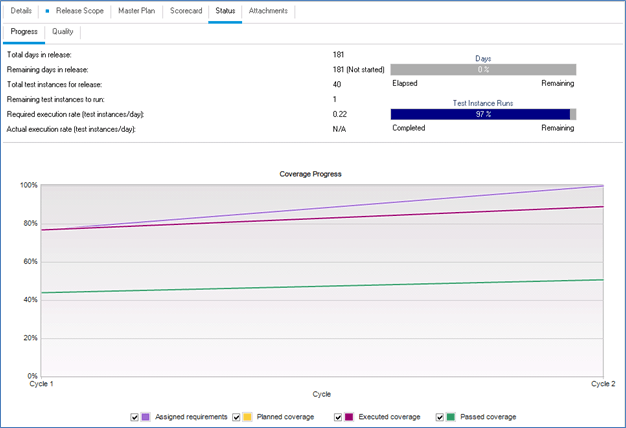The image size is (626, 428).
Task: Click the Test Instance Runs progress bar
Action: pos(483,114)
